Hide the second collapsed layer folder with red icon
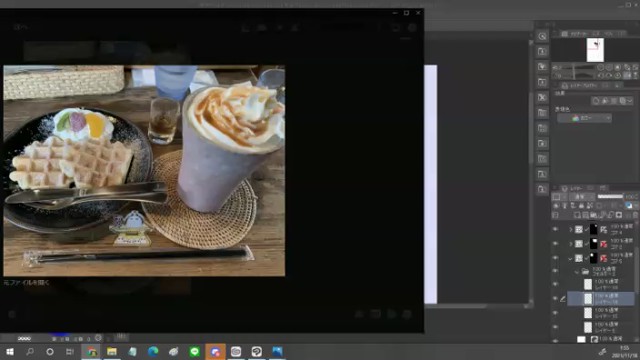640x360 pixels. tap(555, 244)
